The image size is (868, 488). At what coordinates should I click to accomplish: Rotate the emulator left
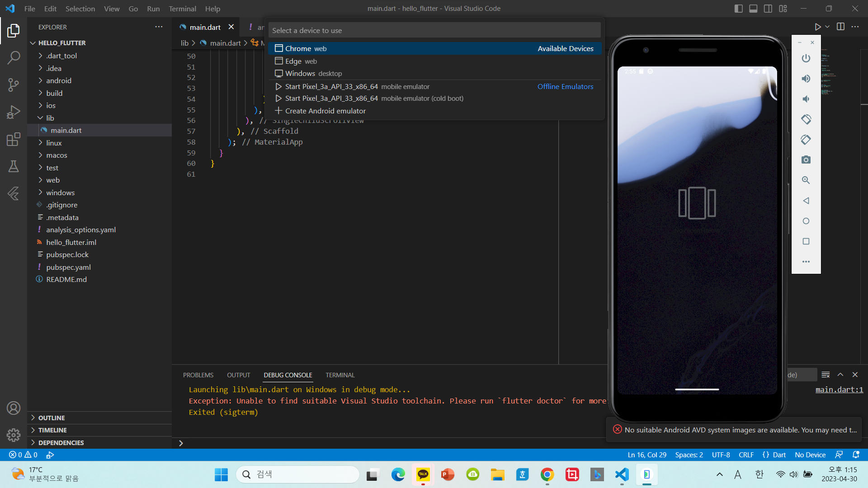click(x=806, y=119)
